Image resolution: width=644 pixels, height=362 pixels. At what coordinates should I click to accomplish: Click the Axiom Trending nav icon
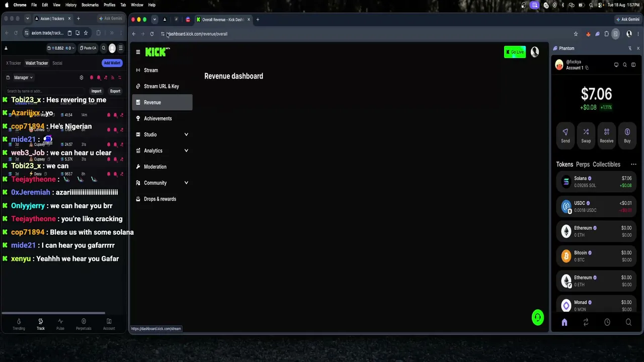[x=19, y=324]
